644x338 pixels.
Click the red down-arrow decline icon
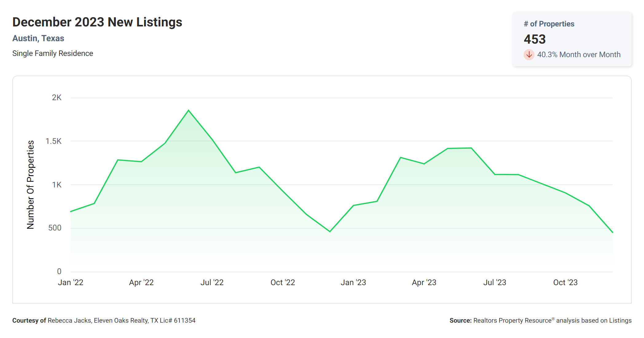click(x=529, y=55)
